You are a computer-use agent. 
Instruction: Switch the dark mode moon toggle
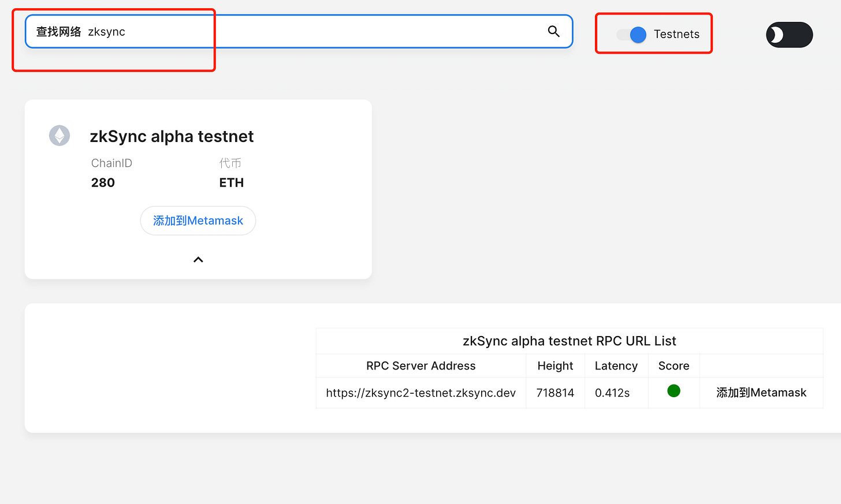pos(789,35)
